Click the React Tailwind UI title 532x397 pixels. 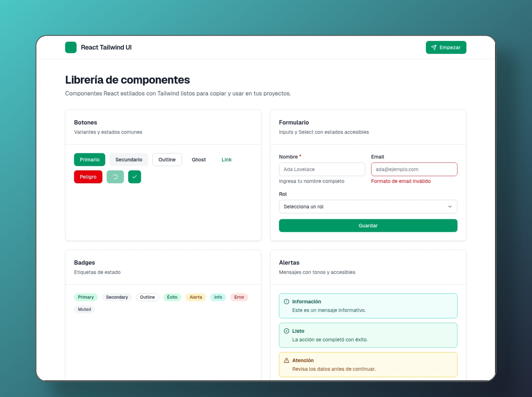(106, 47)
